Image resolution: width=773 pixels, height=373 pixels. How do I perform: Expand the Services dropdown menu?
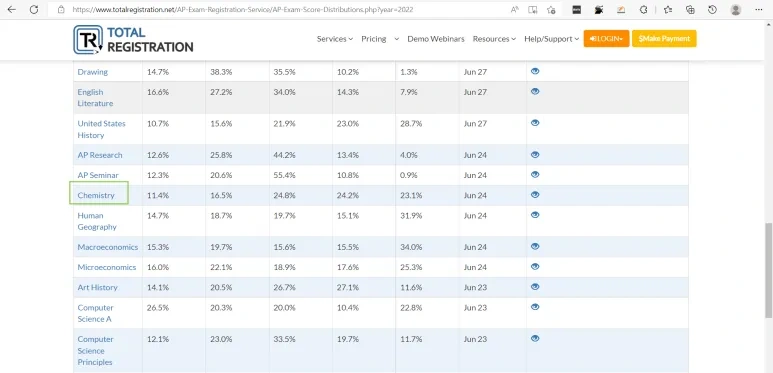335,39
